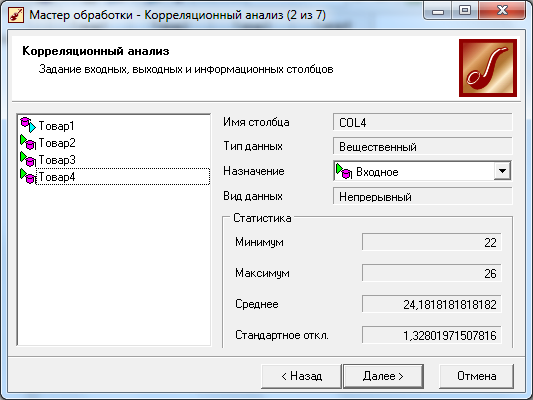Click the Имя столбца label
This screenshot has width=533, height=400.
256,122
